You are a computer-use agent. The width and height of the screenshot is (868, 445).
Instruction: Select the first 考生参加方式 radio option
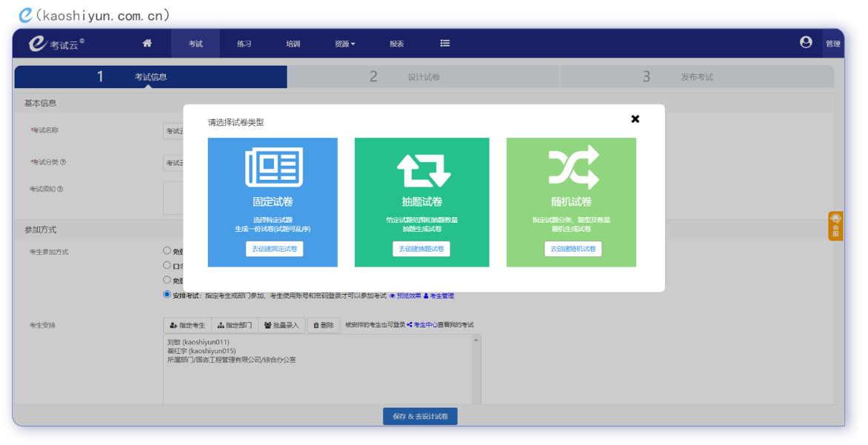(167, 251)
